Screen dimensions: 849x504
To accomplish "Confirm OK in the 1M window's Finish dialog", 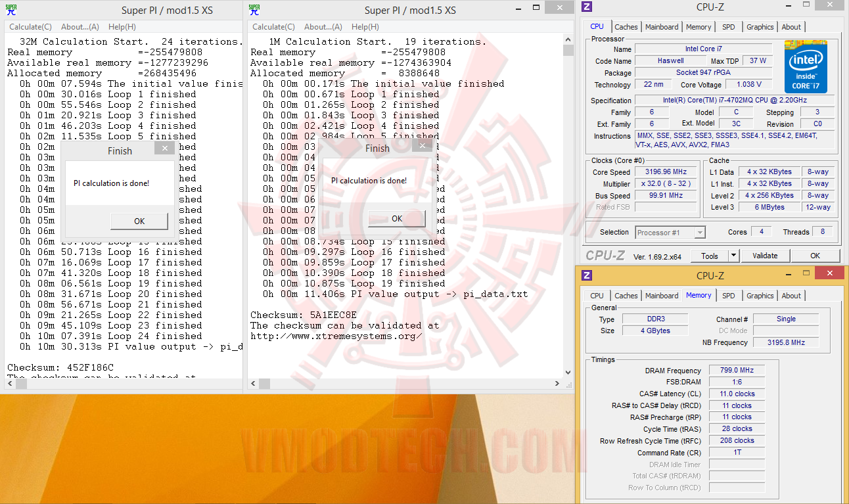I will click(397, 218).
